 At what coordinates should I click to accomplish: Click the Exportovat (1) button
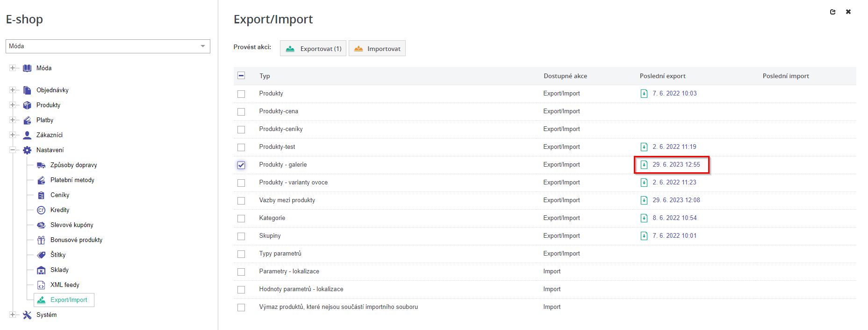click(313, 49)
